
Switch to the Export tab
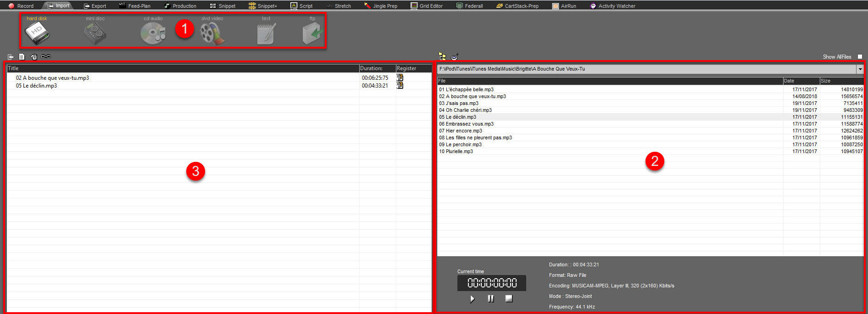click(x=95, y=6)
